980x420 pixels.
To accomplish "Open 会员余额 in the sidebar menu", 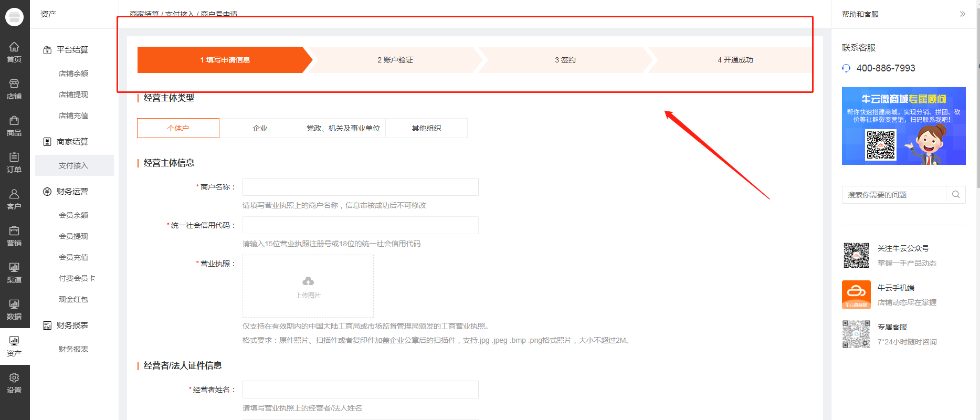I will click(73, 215).
